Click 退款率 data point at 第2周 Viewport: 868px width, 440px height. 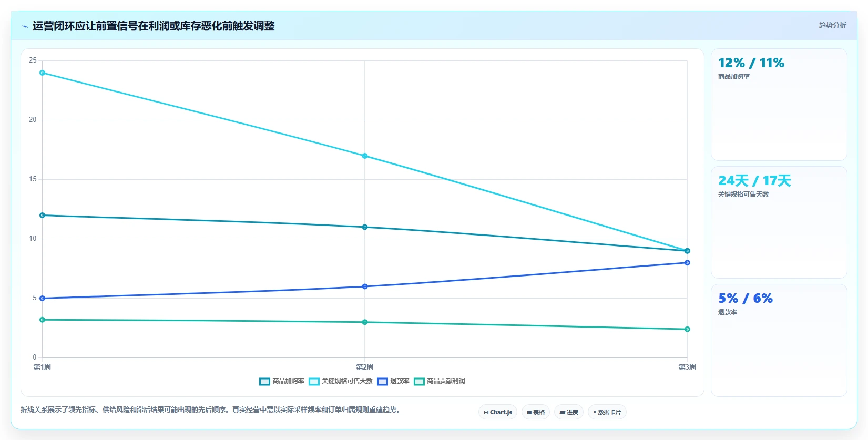pyautogui.click(x=365, y=286)
